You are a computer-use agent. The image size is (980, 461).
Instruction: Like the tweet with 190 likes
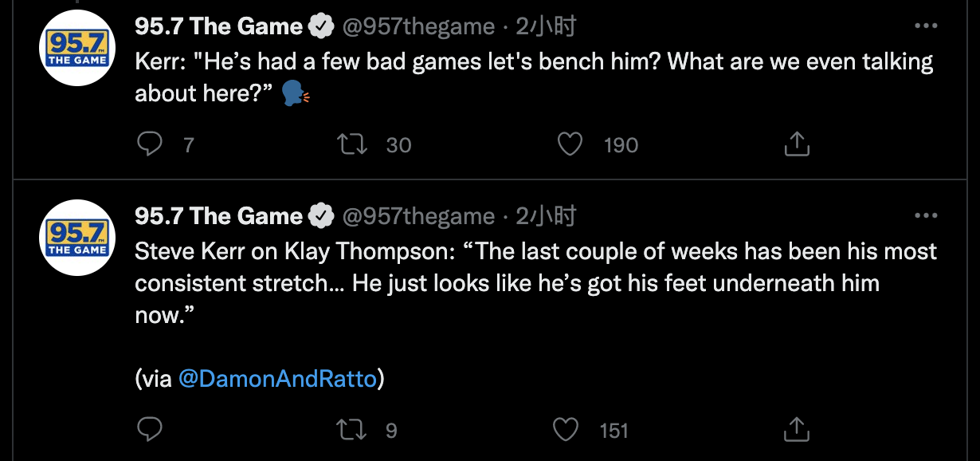(x=568, y=144)
